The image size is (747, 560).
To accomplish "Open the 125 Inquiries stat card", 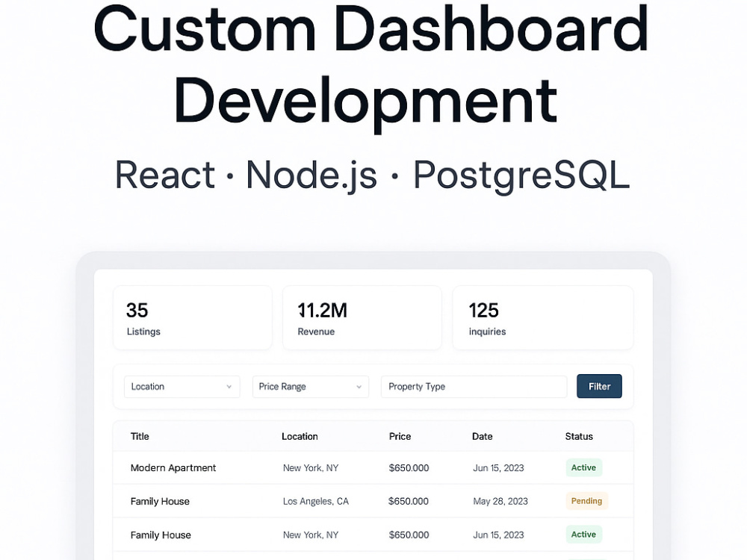I will [542, 317].
